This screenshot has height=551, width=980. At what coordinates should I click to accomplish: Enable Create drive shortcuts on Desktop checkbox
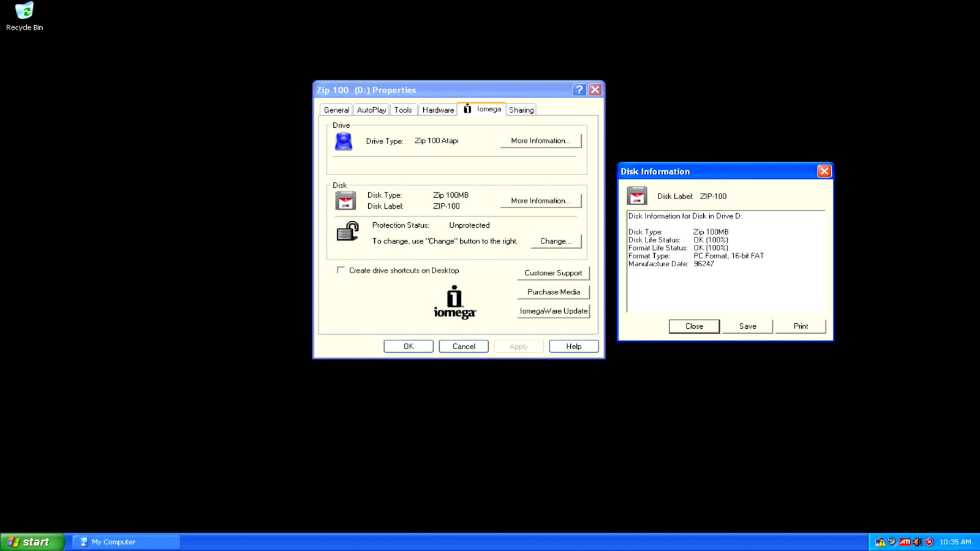click(x=341, y=270)
